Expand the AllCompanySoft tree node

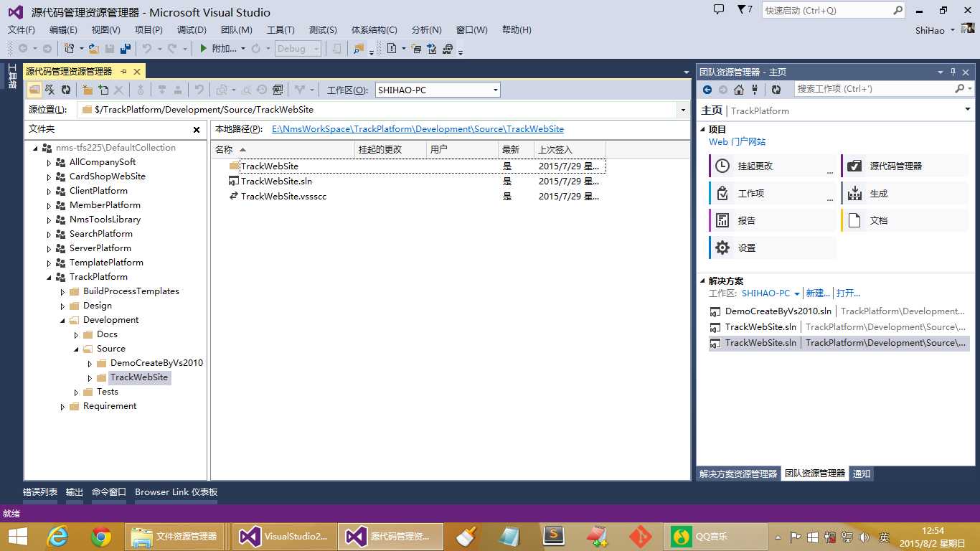click(x=50, y=162)
